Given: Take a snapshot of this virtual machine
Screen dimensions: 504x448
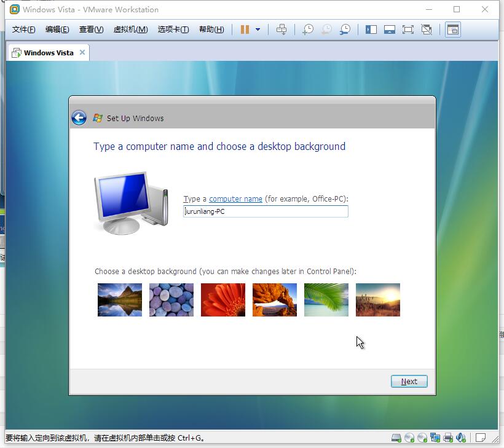Looking at the screenshot, I should coord(307,29).
